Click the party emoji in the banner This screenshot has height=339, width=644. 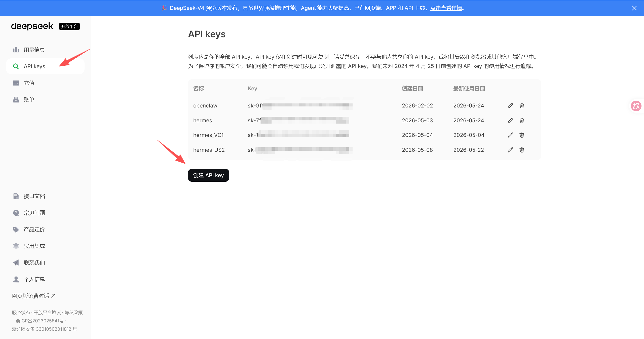point(165,8)
